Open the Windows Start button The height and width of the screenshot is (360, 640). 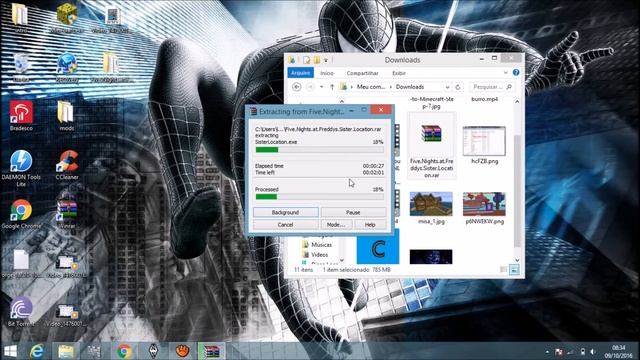point(10,351)
